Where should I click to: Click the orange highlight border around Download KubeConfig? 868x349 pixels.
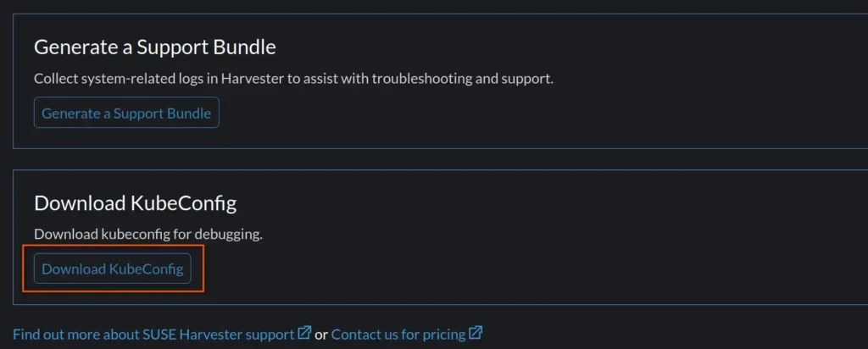[x=204, y=269]
